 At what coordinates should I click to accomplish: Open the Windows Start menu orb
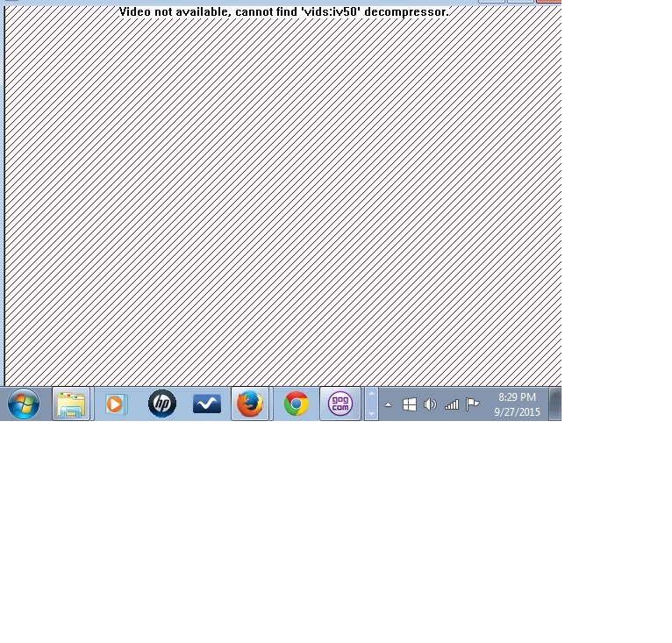point(24,404)
